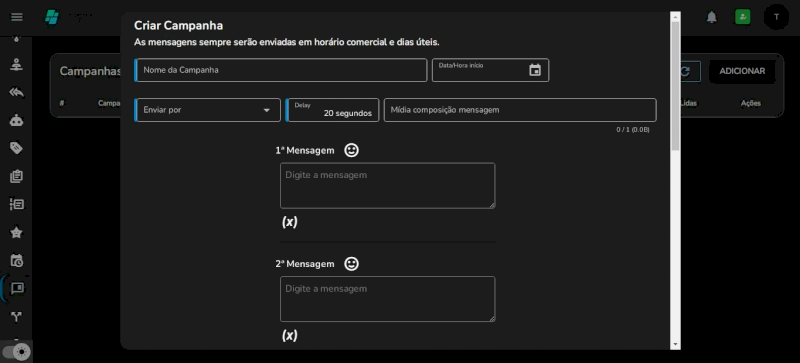This screenshot has width=800, height=363.
Task: Open the robot chatbot sidebar icon
Action: tap(16, 120)
